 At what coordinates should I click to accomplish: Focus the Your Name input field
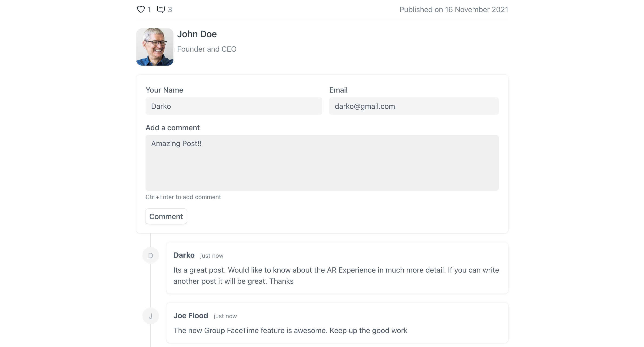click(x=233, y=106)
